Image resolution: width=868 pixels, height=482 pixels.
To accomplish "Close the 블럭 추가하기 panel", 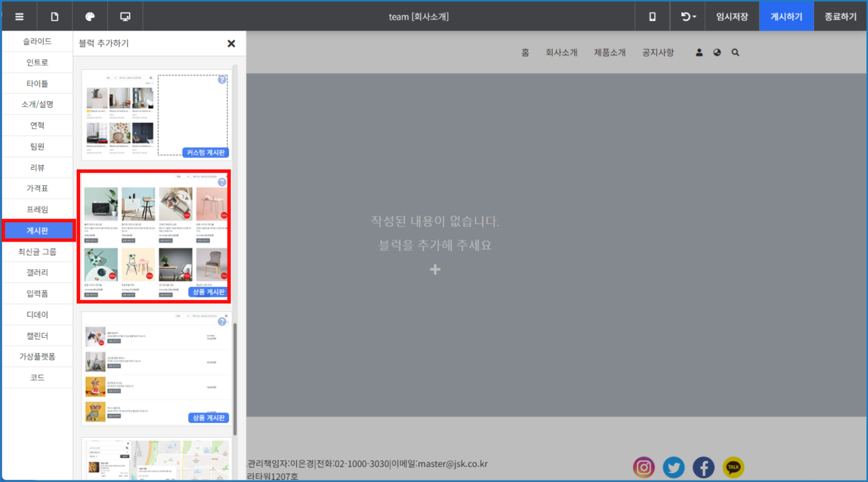I will point(231,43).
